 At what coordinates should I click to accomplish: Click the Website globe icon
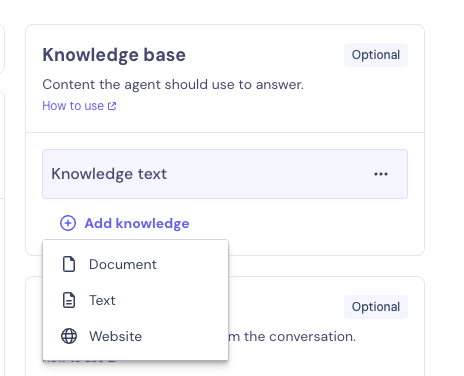click(69, 336)
